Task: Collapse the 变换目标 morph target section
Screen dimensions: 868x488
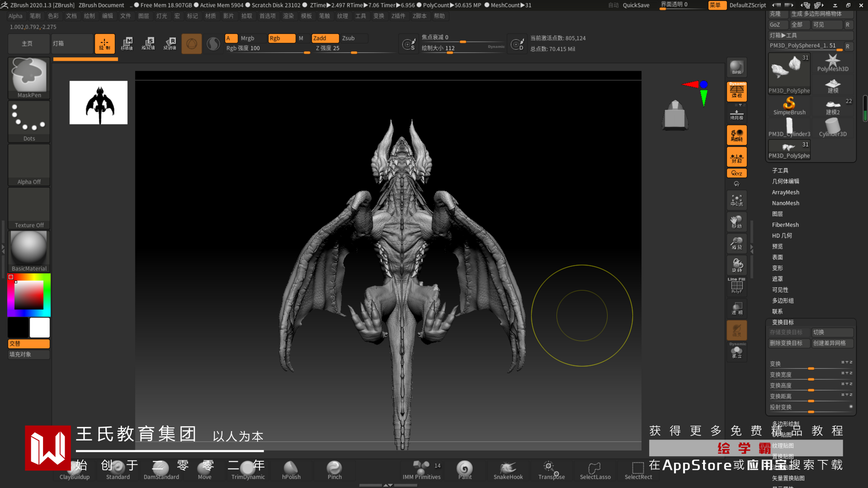Action: point(783,322)
